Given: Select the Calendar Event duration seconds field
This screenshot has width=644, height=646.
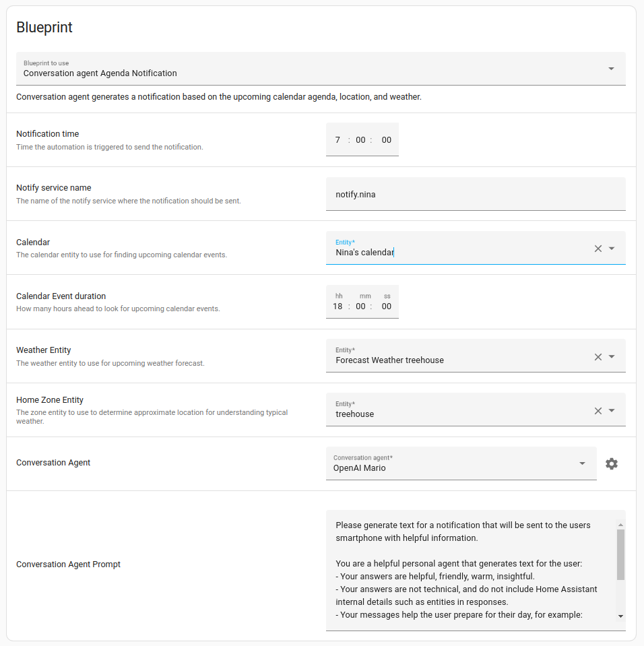Looking at the screenshot, I should click(386, 306).
